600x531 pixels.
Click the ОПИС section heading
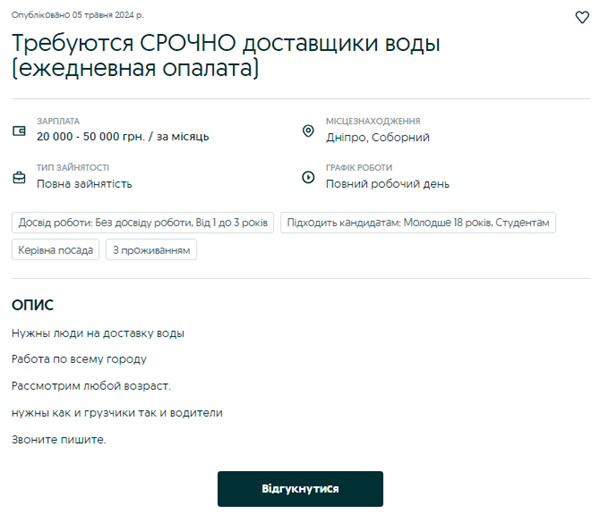(32, 305)
